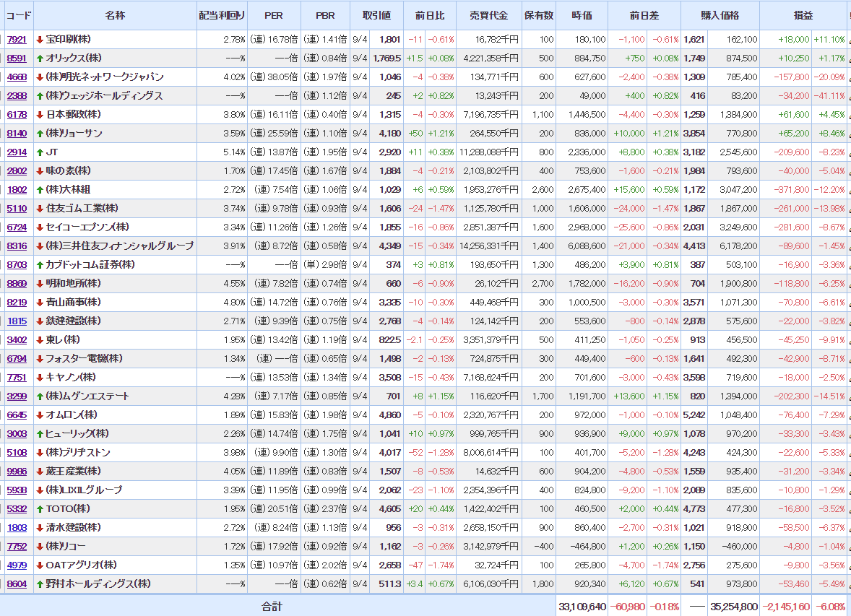Click the 損益 column header
851x616 pixels.
click(x=803, y=15)
